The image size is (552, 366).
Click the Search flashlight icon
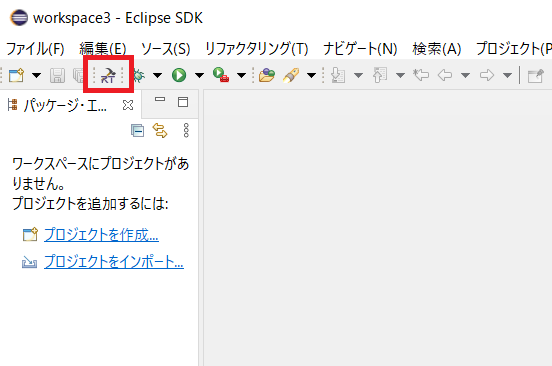point(291,75)
